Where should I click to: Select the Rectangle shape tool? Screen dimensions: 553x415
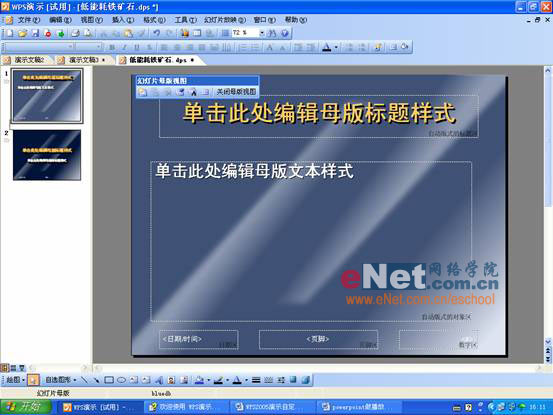coord(109,380)
